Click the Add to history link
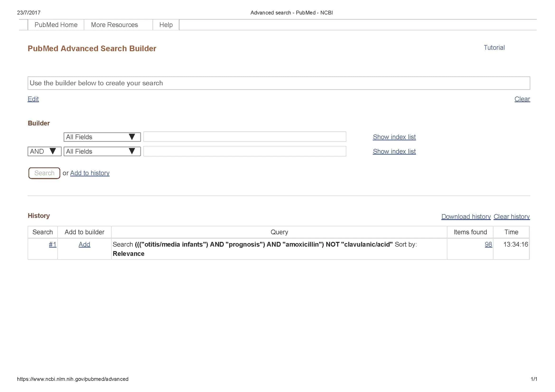555x392 pixels. [x=90, y=173]
